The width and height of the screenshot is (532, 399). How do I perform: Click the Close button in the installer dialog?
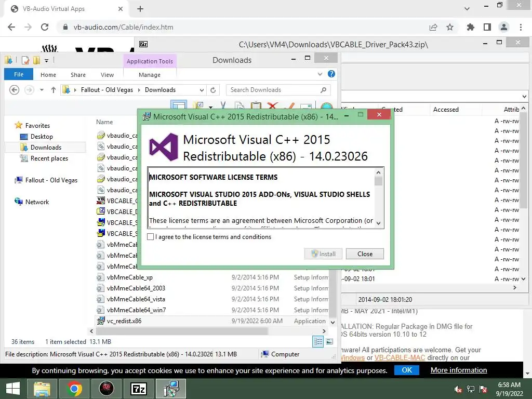(x=365, y=254)
